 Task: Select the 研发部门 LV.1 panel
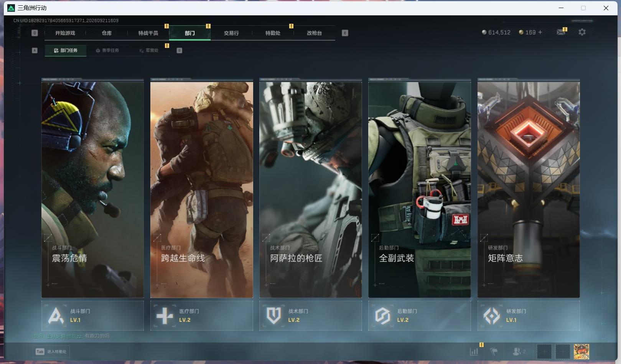point(529,316)
